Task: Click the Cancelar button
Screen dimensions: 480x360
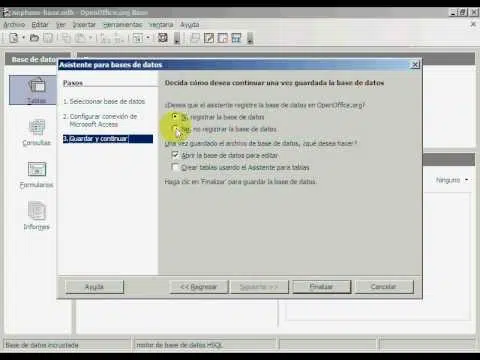Action: (x=384, y=287)
